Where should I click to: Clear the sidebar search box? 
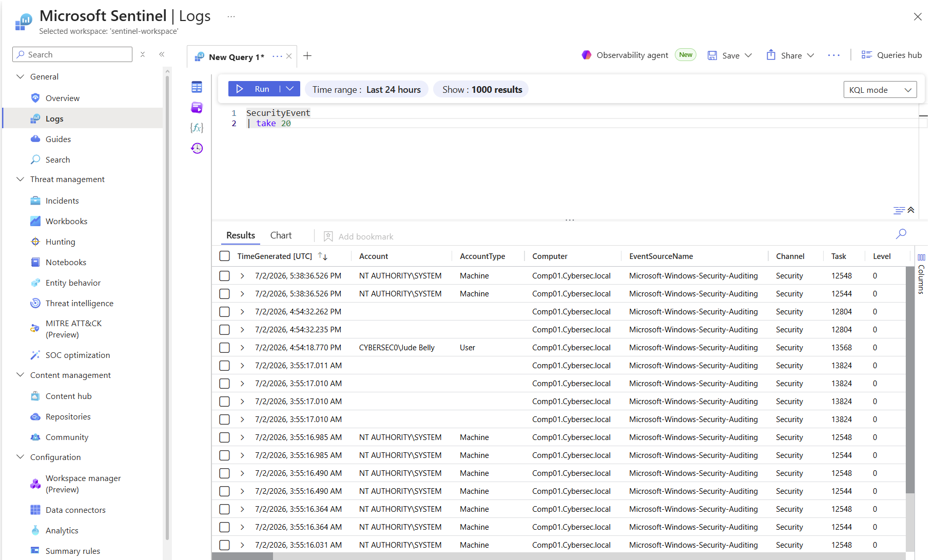(143, 54)
